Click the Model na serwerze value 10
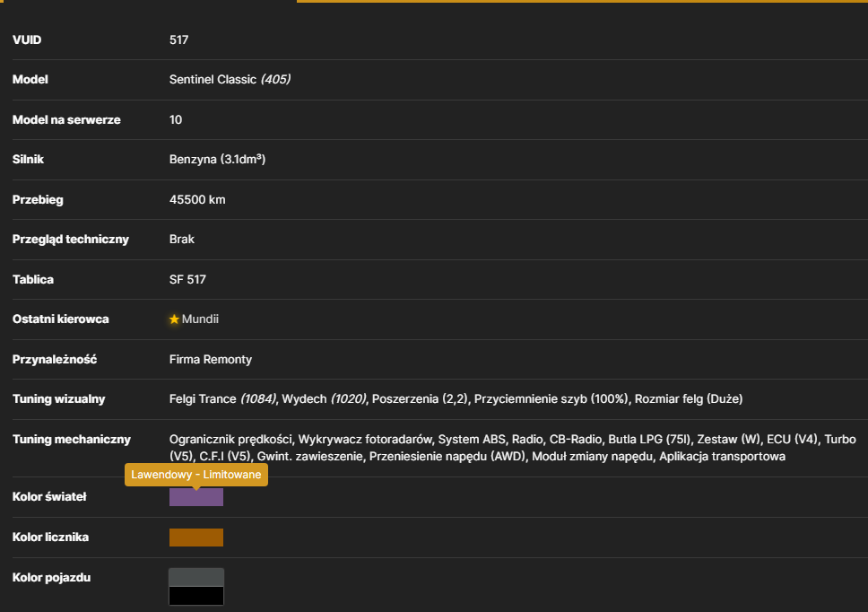Viewport: 868px width, 612px height. [176, 119]
